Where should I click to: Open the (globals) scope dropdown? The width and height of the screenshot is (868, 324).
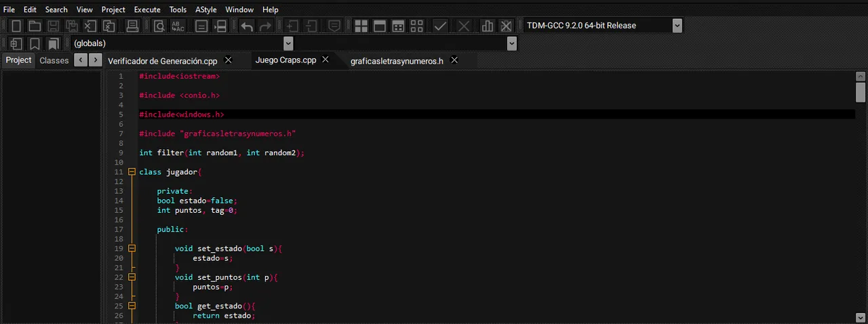[x=288, y=43]
